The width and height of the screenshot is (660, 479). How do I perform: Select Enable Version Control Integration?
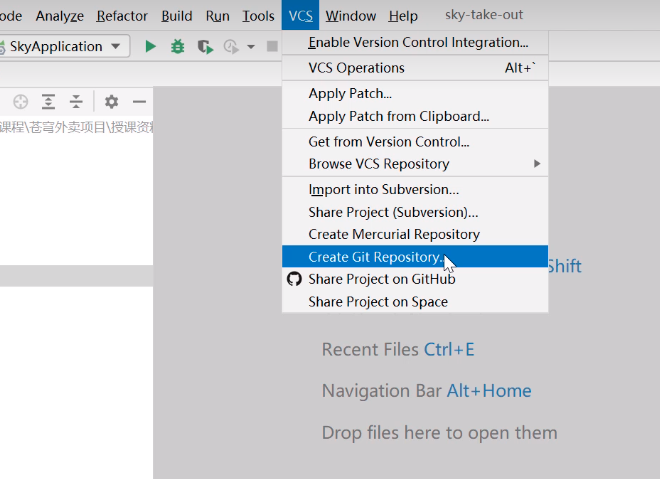pos(418,42)
